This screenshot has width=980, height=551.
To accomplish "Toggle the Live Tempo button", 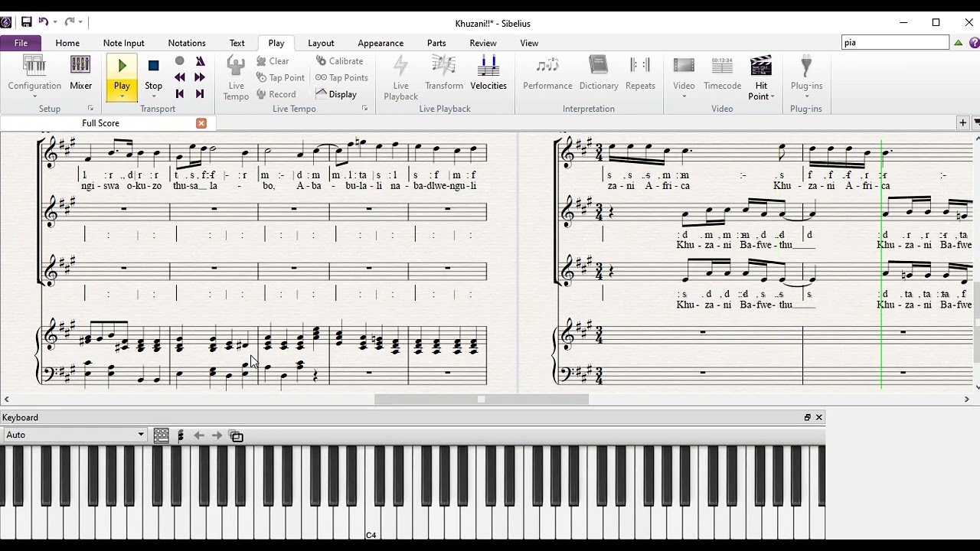I will coord(236,78).
